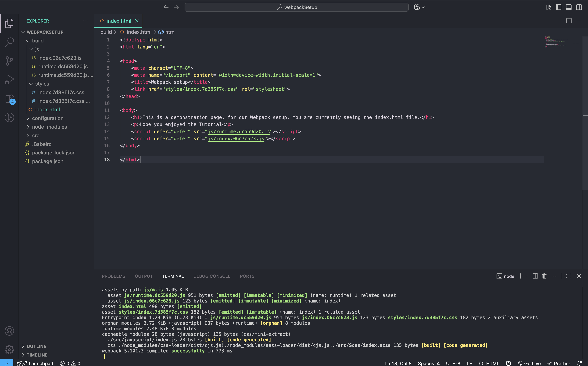Customize layout icon in title bar
The image size is (588, 366).
(548, 7)
